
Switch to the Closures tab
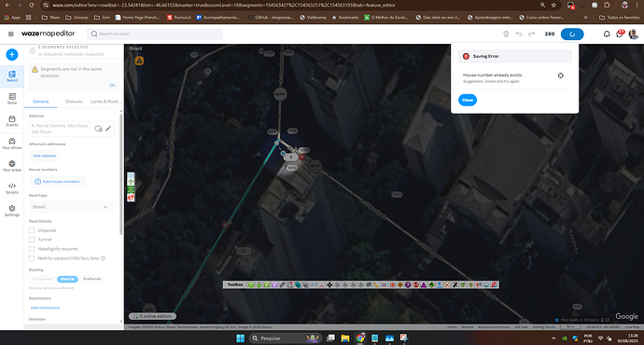pos(74,102)
